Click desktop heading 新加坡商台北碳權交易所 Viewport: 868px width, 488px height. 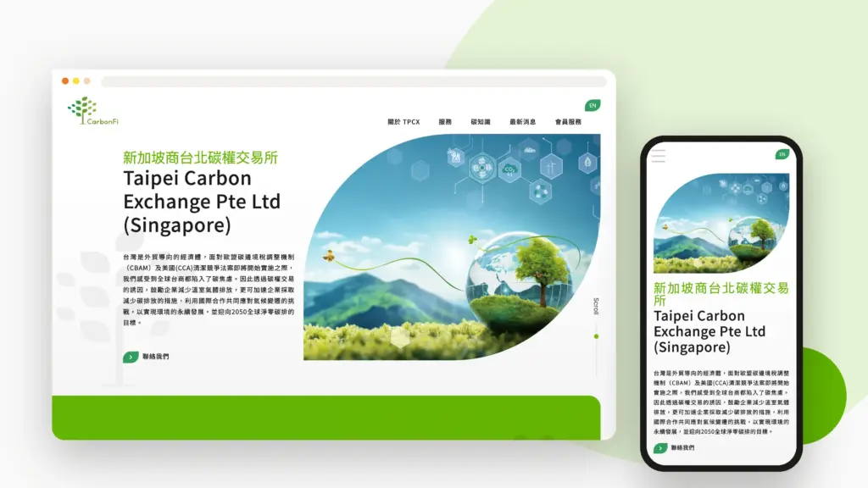200,158
